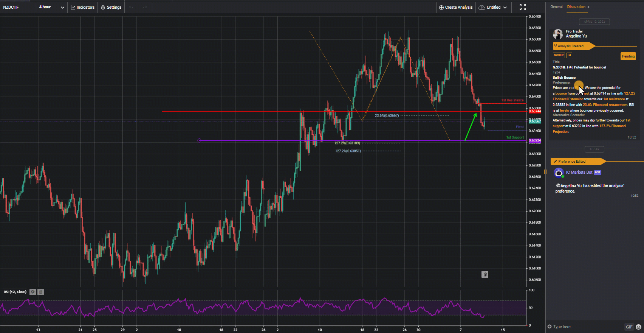The width and height of the screenshot is (644, 333).
Task: Click the Bullish Bounce type text
Action: (x=564, y=78)
